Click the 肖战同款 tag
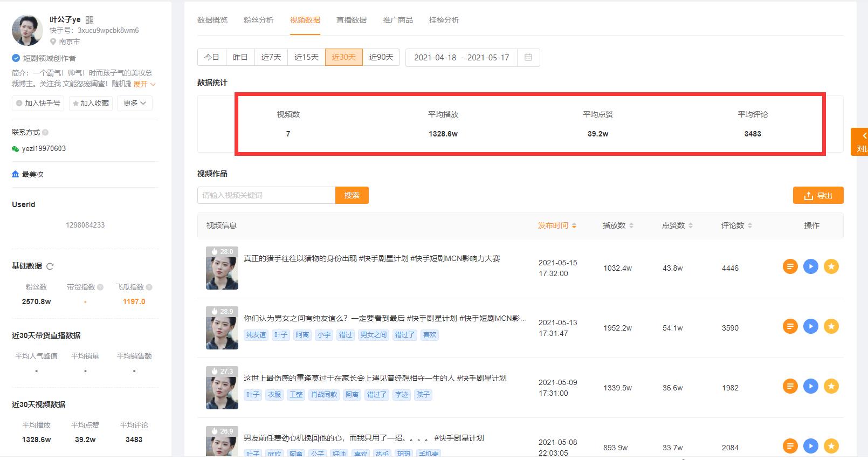This screenshot has width=868, height=460. pos(324,395)
